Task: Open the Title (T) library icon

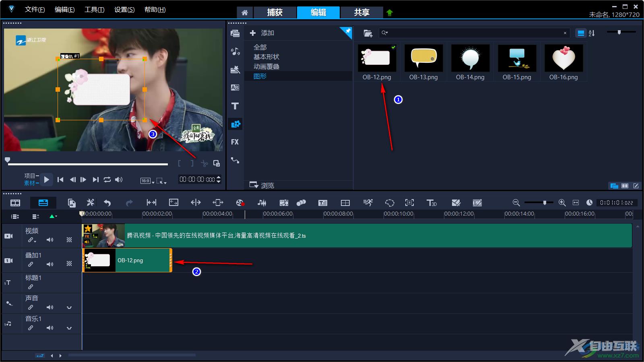Action: click(235, 106)
